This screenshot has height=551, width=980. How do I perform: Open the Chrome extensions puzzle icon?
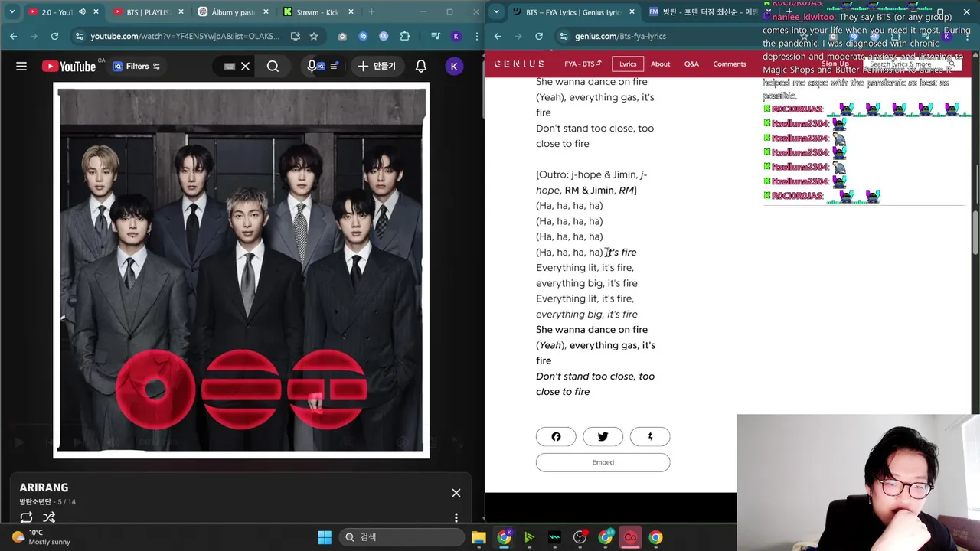[x=405, y=36]
